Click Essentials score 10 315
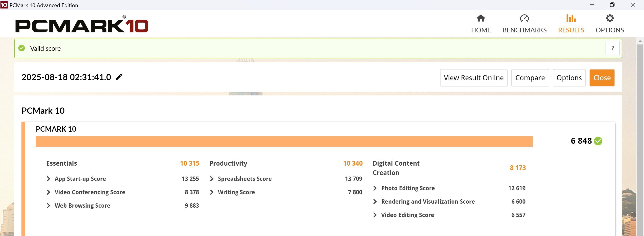 click(189, 163)
